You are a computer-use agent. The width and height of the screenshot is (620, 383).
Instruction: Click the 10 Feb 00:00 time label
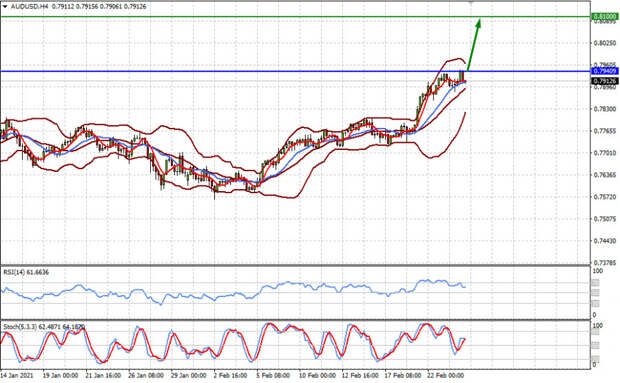click(317, 375)
